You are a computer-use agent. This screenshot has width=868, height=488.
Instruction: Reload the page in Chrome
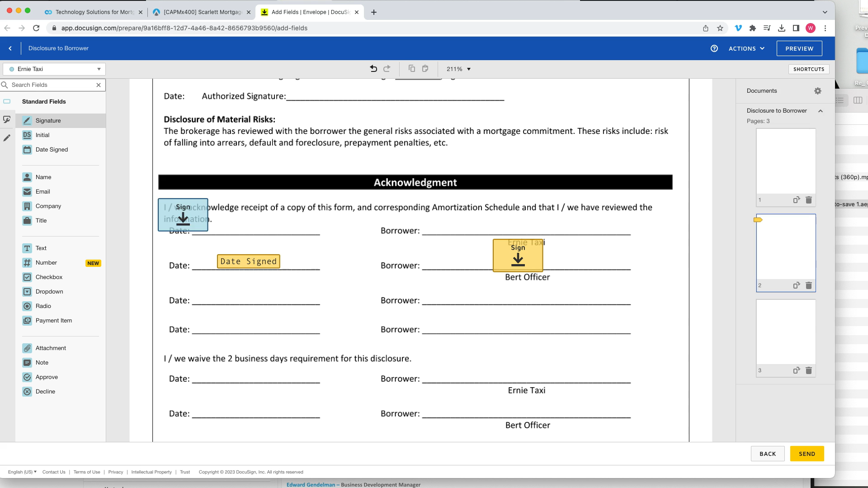click(x=36, y=28)
